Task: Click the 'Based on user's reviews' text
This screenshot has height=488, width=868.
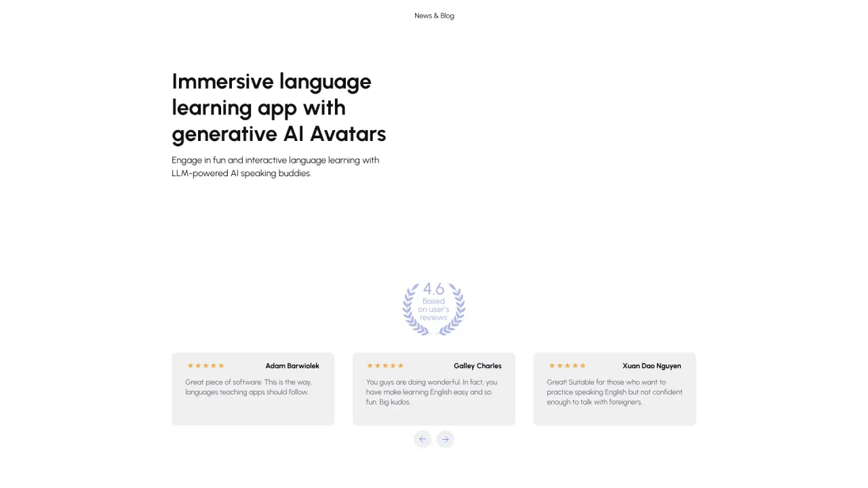Action: point(434,309)
